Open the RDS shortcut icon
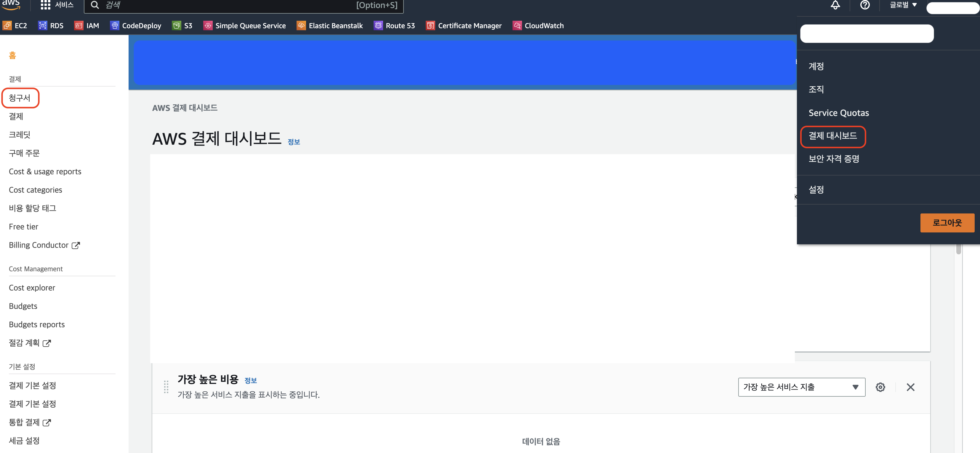980x453 pixels. coord(43,25)
